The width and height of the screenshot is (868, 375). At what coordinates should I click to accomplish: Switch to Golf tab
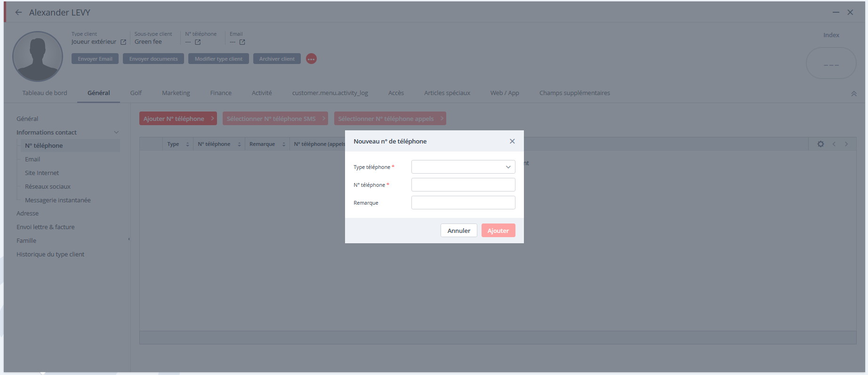coord(136,93)
